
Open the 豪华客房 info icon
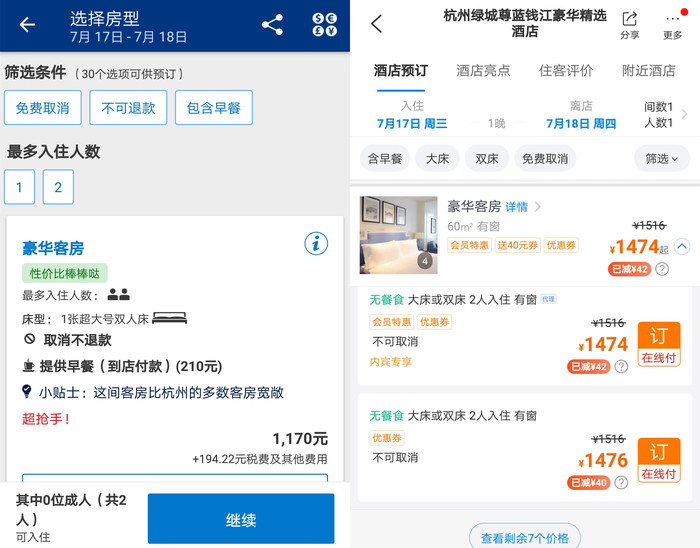316,243
